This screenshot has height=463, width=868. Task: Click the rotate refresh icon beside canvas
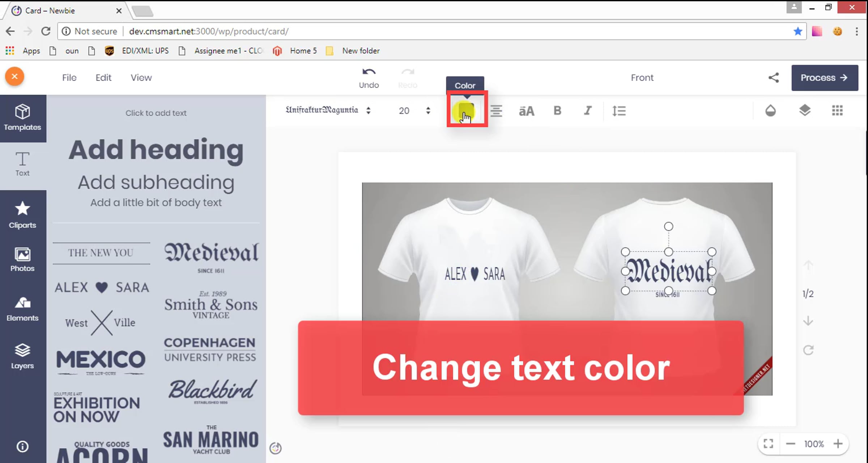click(808, 350)
